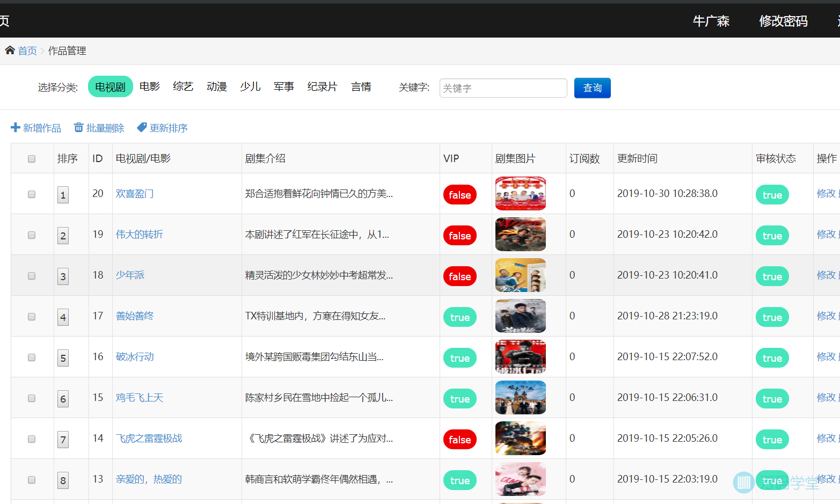Select the 电视剧 category tab
This screenshot has width=840, height=504.
pos(110,86)
